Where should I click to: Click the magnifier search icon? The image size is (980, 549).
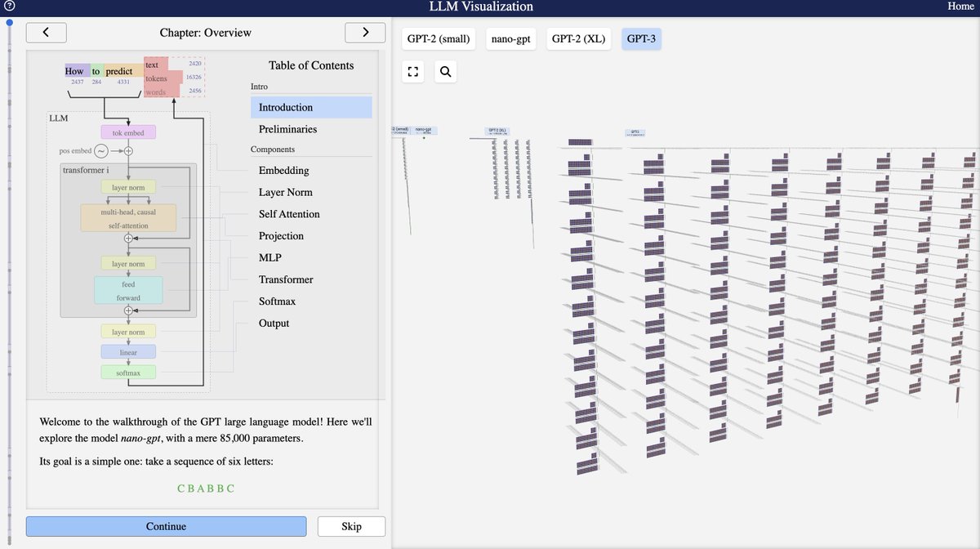(445, 72)
